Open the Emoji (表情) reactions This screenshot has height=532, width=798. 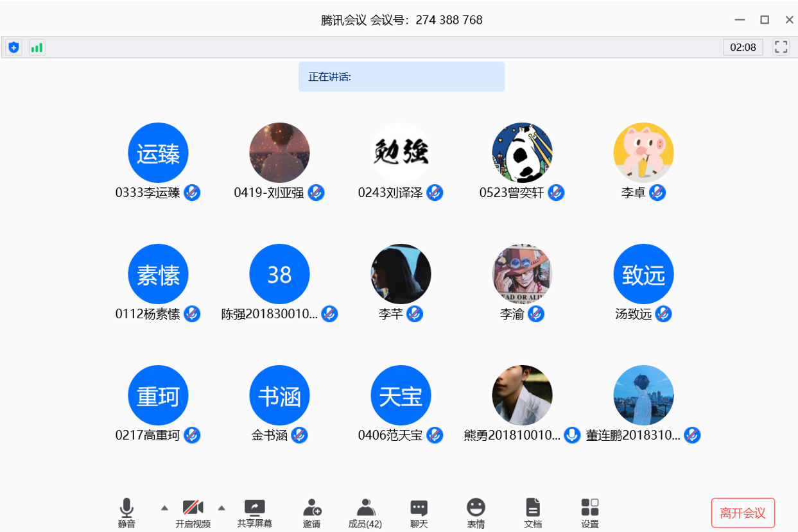coord(476,513)
